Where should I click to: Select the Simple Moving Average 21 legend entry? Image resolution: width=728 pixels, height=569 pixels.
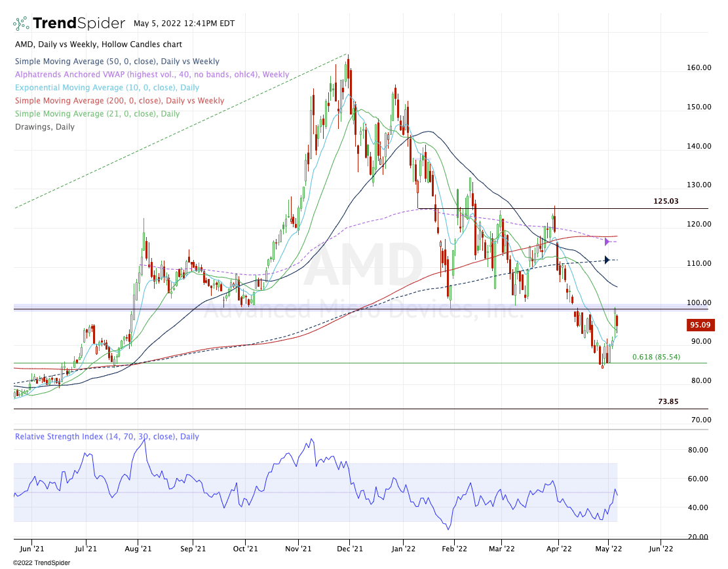point(97,114)
